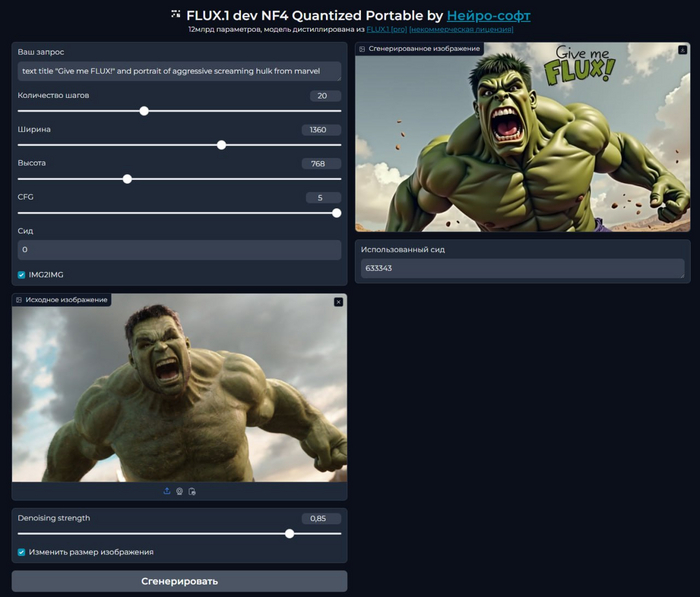Open the 'некоммерческая лицензия' link
Screen dimensions: 700x597
pyautogui.click(x=461, y=30)
